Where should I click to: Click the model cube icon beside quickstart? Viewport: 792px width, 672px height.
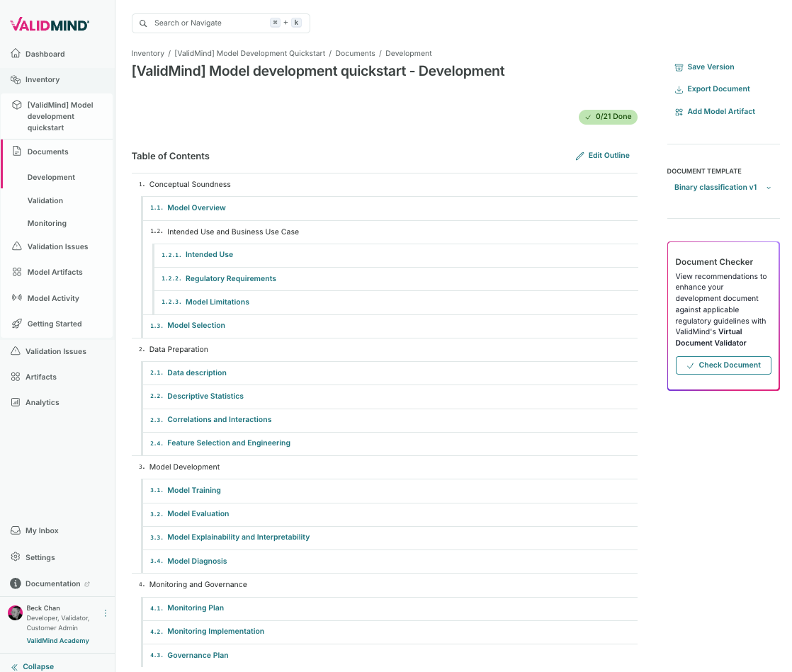[17, 105]
